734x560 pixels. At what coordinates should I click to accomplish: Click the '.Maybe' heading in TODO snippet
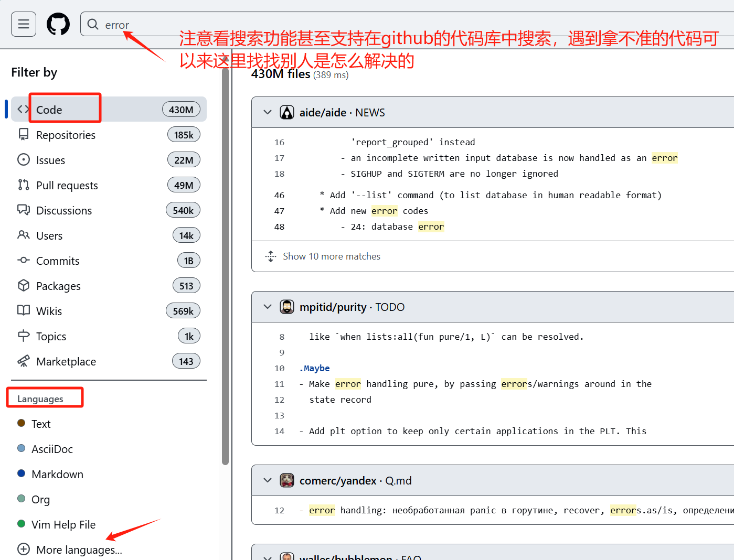[x=314, y=368]
